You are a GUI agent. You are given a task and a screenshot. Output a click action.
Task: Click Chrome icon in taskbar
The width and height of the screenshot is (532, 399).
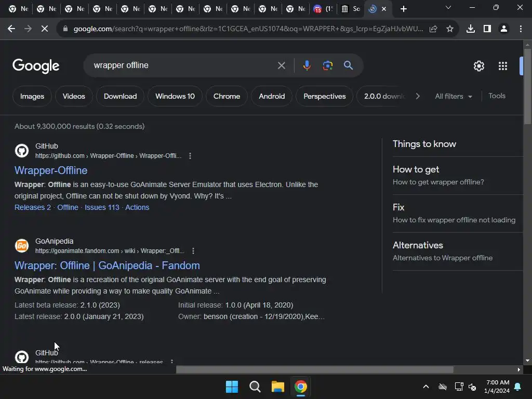click(x=301, y=387)
